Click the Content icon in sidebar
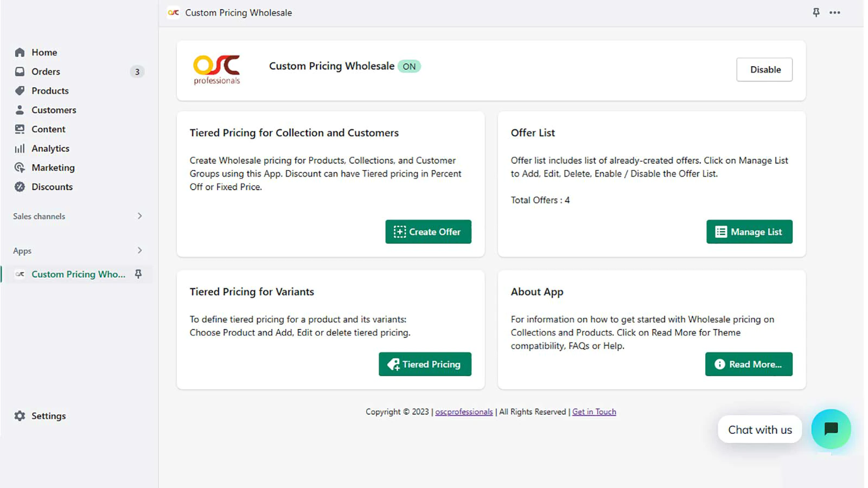Image resolution: width=868 pixels, height=488 pixels. tap(20, 129)
